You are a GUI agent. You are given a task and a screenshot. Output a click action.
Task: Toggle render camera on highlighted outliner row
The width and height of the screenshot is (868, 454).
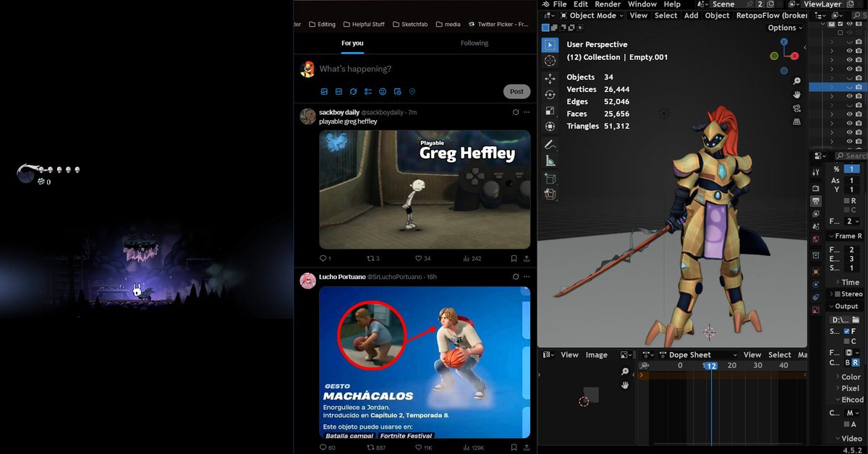point(859,87)
